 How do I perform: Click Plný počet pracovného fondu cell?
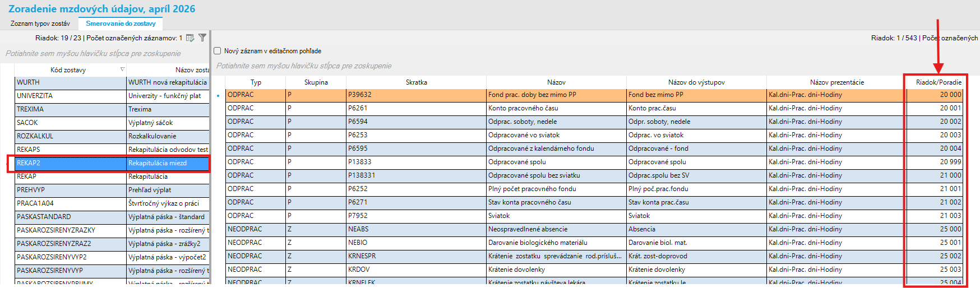pyautogui.click(x=556, y=189)
